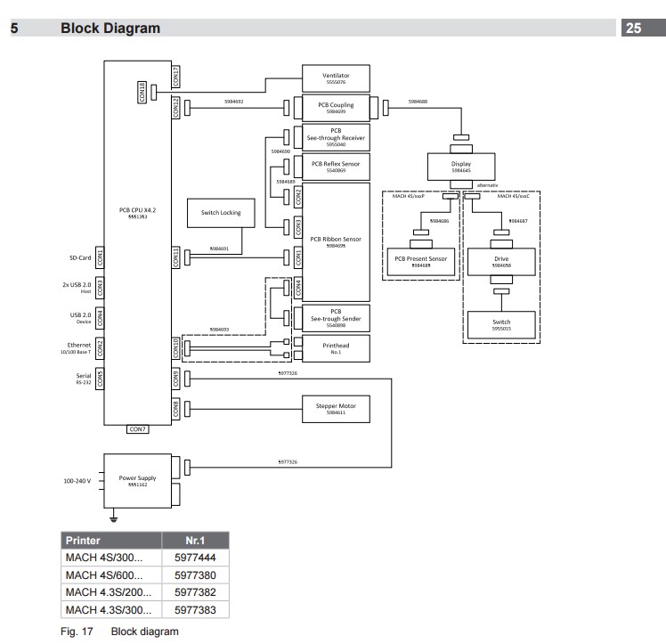Select the Ventilator block
Screen dimensions: 666x644
(x=336, y=79)
